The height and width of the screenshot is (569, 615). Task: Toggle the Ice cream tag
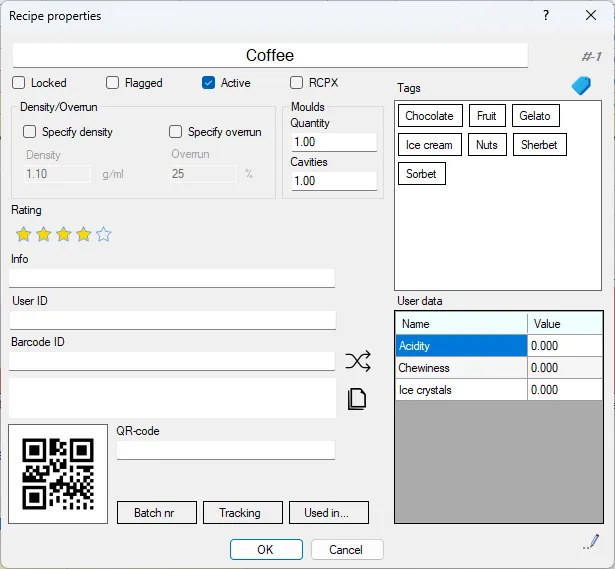pyautogui.click(x=430, y=145)
